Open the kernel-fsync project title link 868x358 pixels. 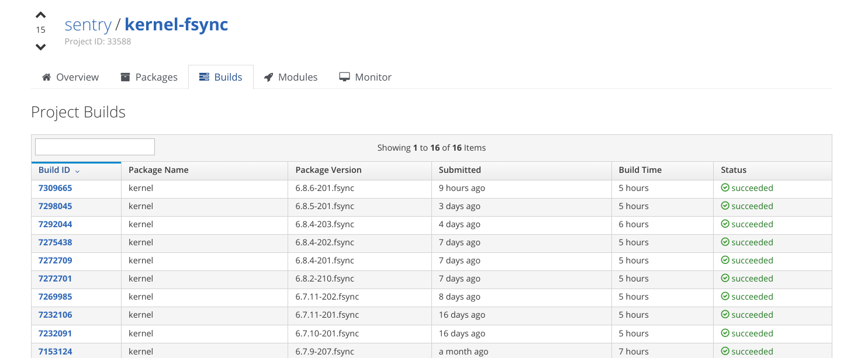point(176,25)
